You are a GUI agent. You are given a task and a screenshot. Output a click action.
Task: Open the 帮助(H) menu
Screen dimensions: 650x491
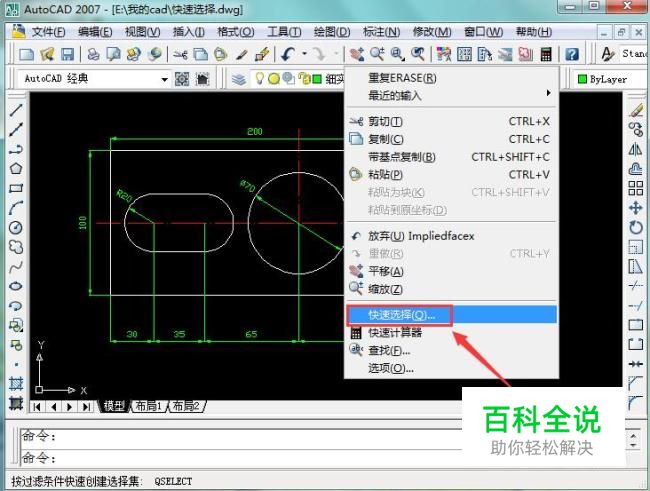coord(534,32)
